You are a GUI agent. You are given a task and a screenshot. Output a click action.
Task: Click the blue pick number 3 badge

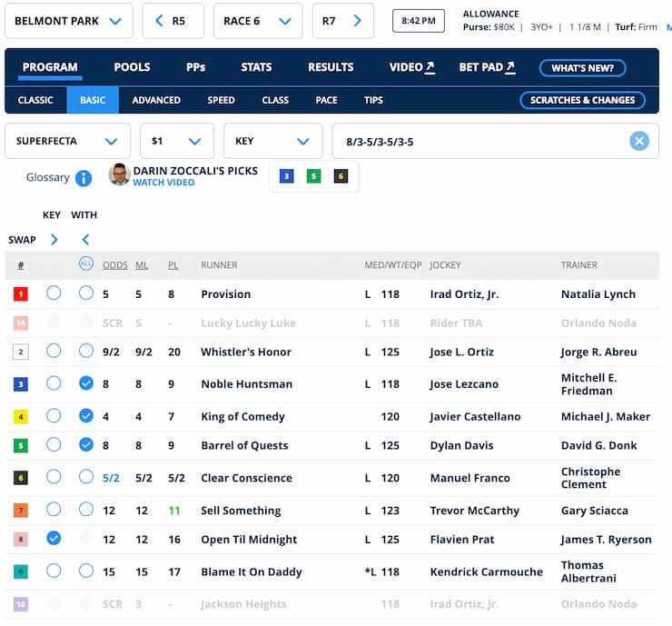[287, 175]
